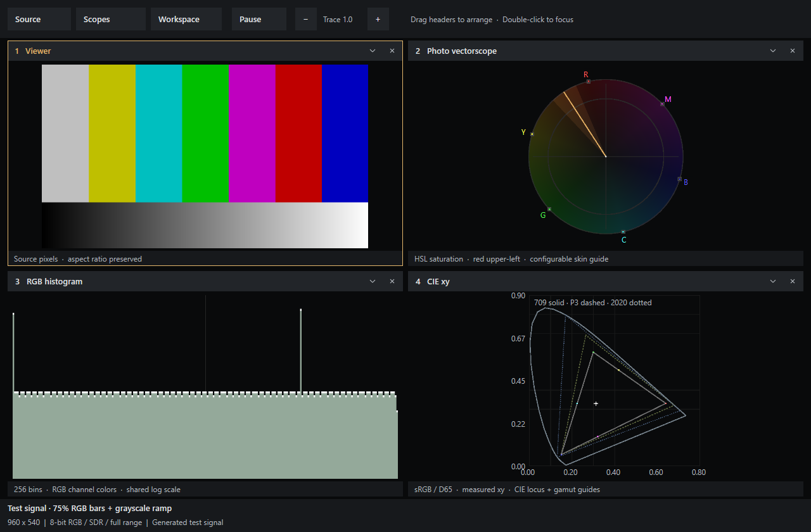Close the Photo vectorscope panel
Viewport: 811px width, 532px height.
click(x=793, y=51)
